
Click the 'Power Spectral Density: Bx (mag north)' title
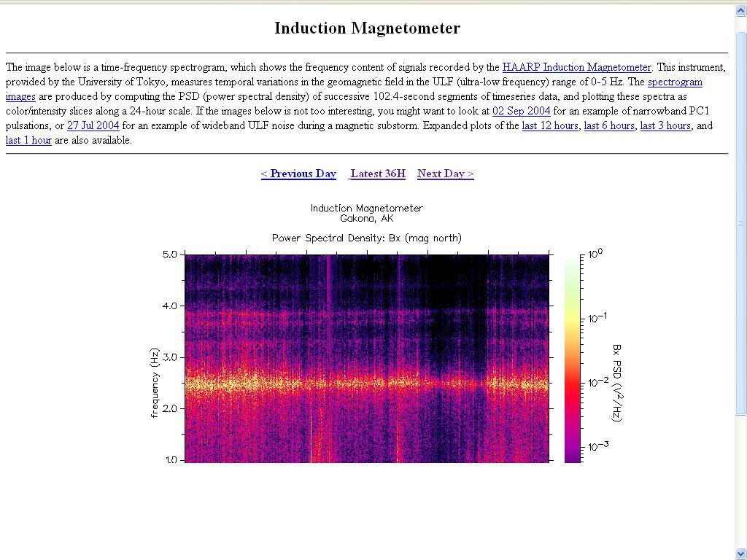click(x=367, y=238)
